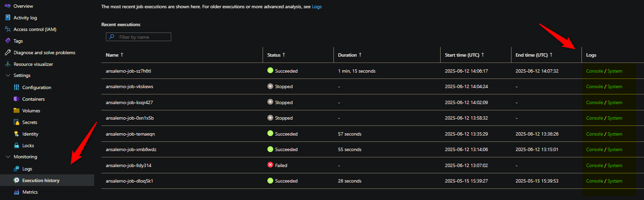The image size is (644, 200).
Task: Follow the Logs hyperlink in description text
Action: point(316,7)
